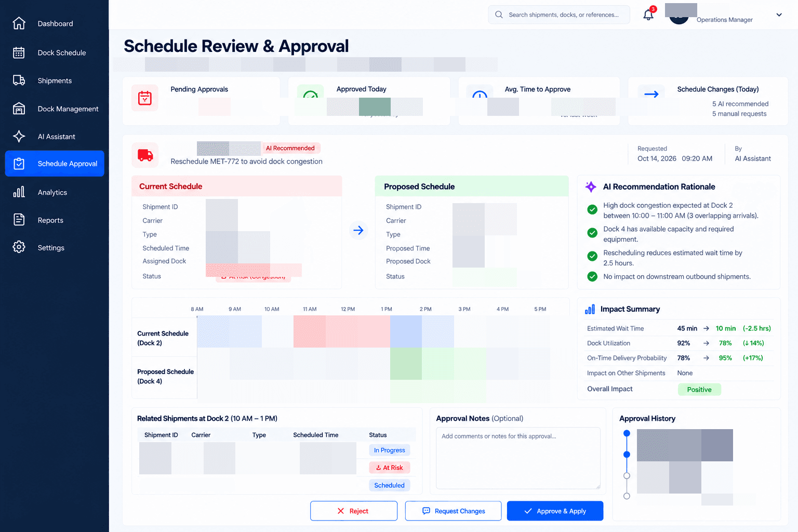This screenshot has height=532, width=798.
Task: Select the second Approval History timeline dot
Action: (x=627, y=455)
